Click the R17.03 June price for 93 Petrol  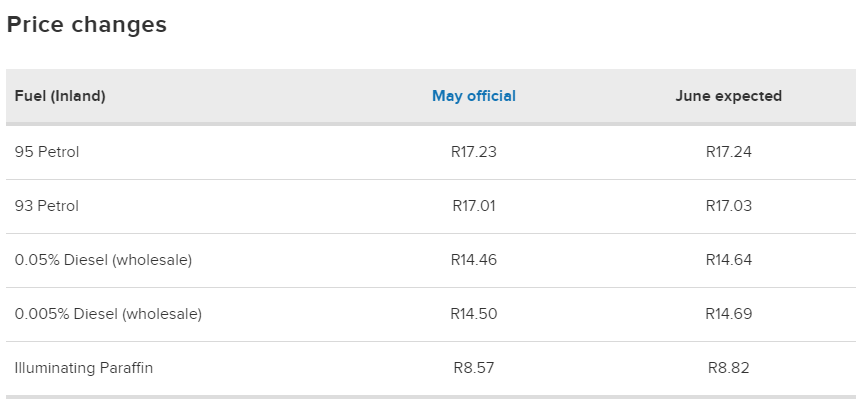[728, 206]
